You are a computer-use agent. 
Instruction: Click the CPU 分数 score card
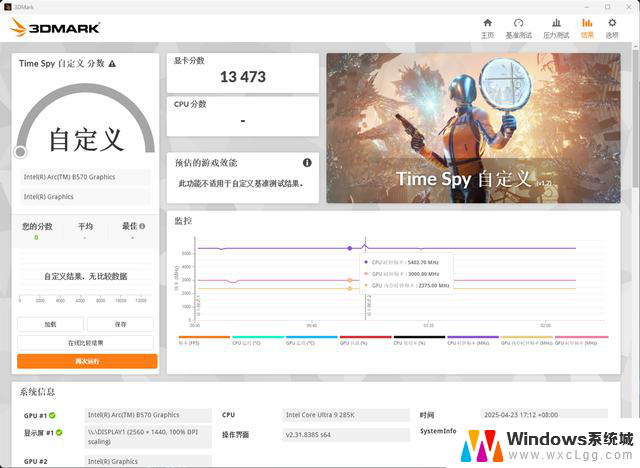click(243, 116)
